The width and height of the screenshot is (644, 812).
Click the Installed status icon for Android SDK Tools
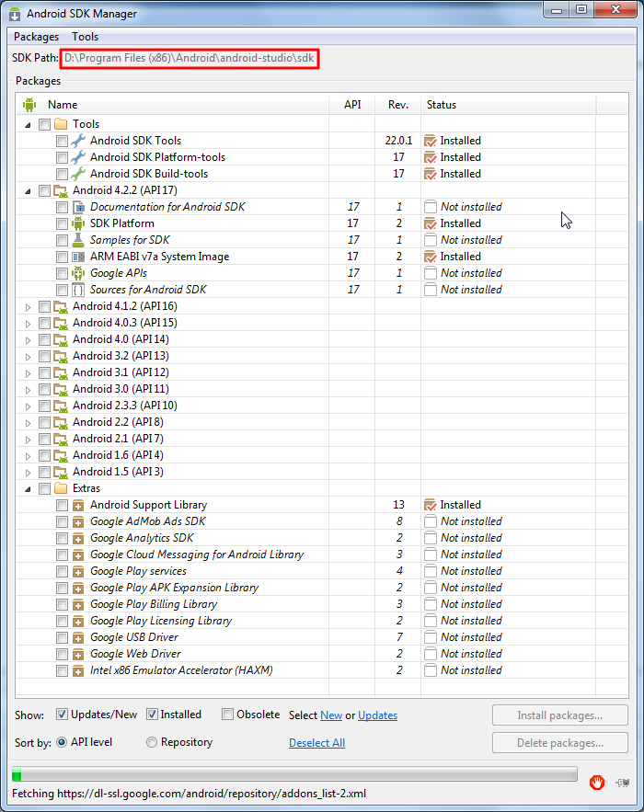(x=430, y=141)
